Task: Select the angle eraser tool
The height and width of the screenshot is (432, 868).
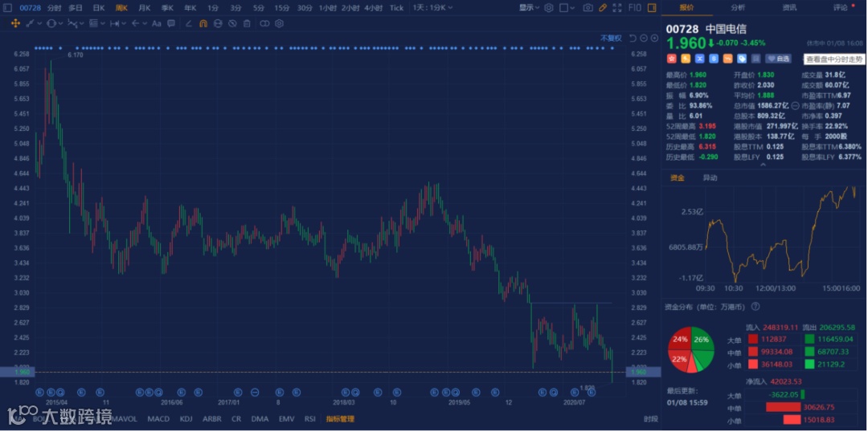Action: coord(189,24)
